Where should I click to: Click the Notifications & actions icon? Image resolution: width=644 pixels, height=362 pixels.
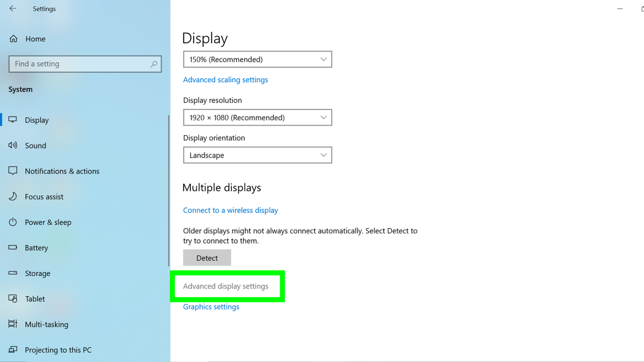[12, 171]
